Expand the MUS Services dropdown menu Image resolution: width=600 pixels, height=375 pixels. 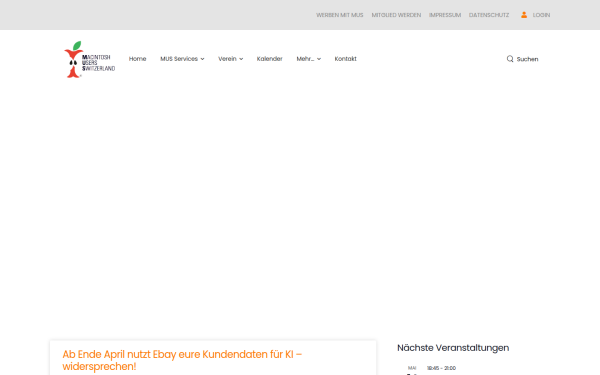point(182,59)
